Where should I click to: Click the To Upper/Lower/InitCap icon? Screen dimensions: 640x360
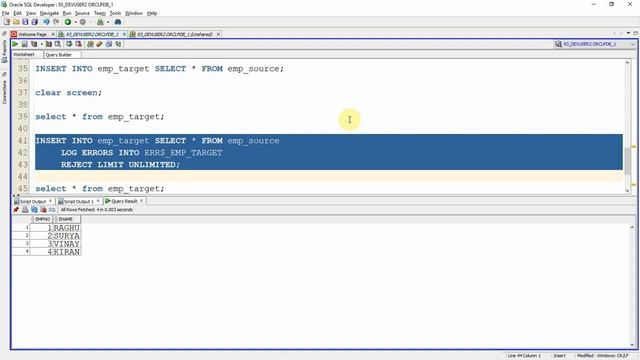coord(118,44)
